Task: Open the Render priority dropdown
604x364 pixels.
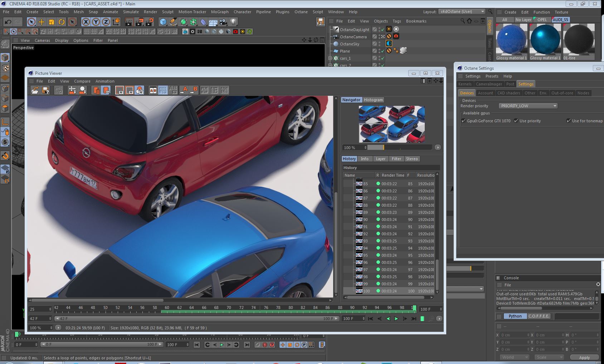Action: [528, 106]
